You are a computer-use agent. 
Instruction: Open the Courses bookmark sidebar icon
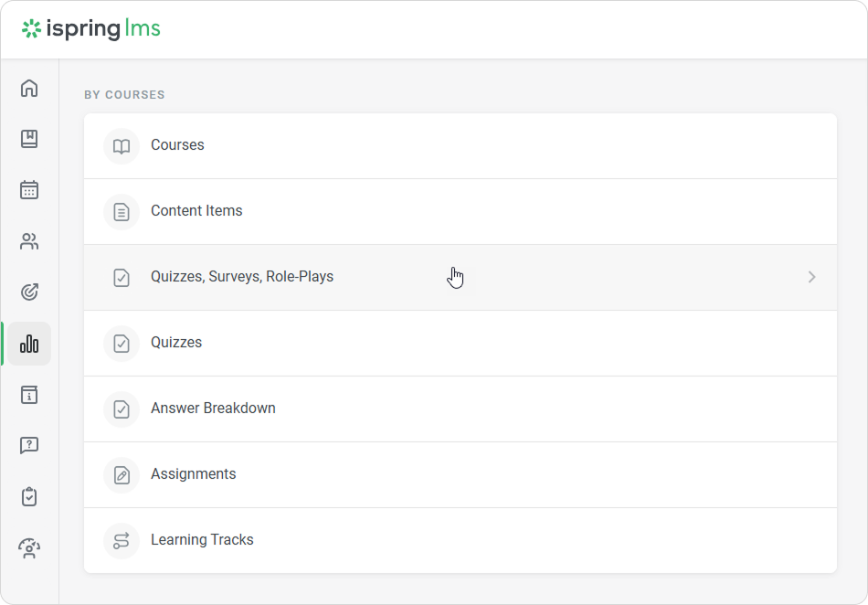[x=29, y=139]
